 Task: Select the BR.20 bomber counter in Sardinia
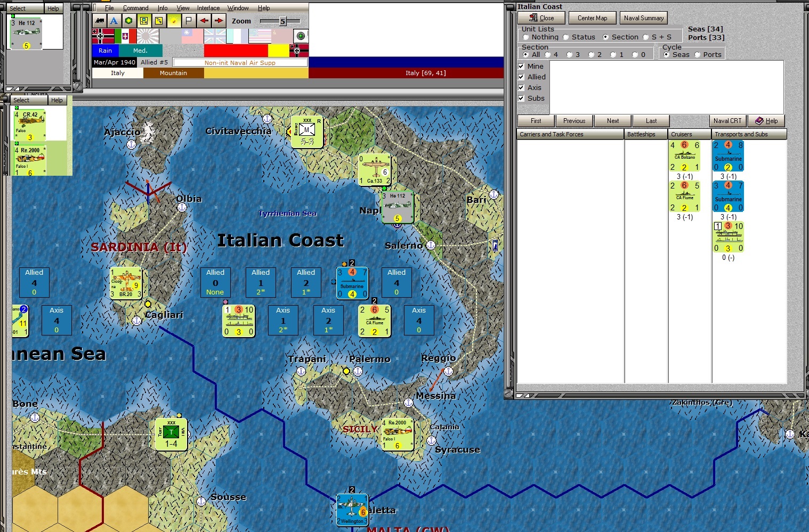pos(126,283)
